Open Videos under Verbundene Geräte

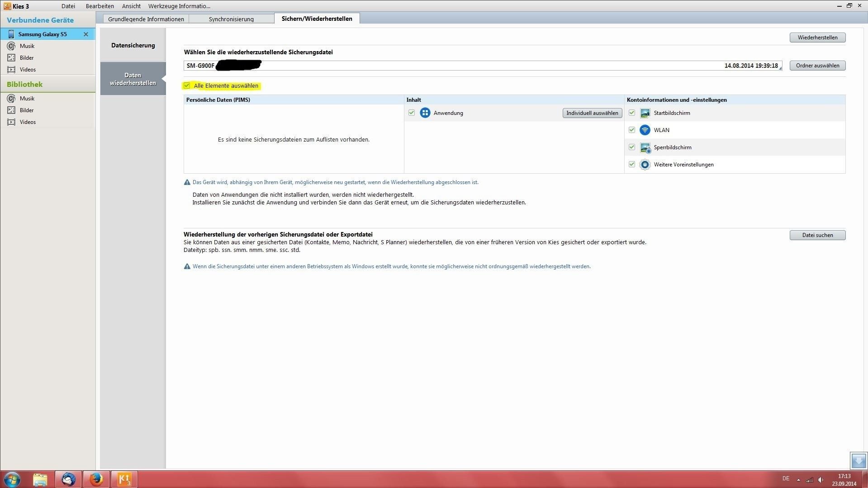(28, 70)
